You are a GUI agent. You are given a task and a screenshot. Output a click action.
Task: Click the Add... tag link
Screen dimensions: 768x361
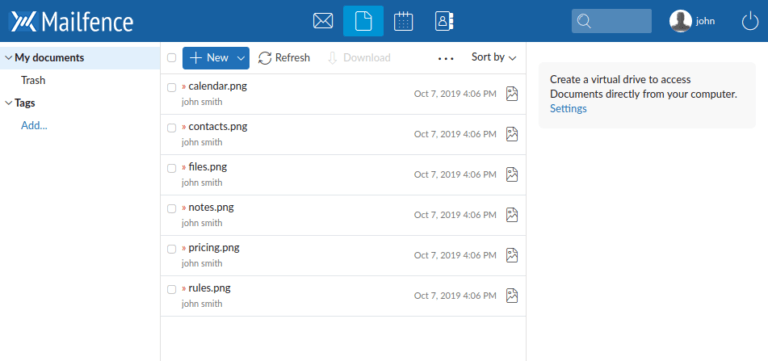point(34,126)
